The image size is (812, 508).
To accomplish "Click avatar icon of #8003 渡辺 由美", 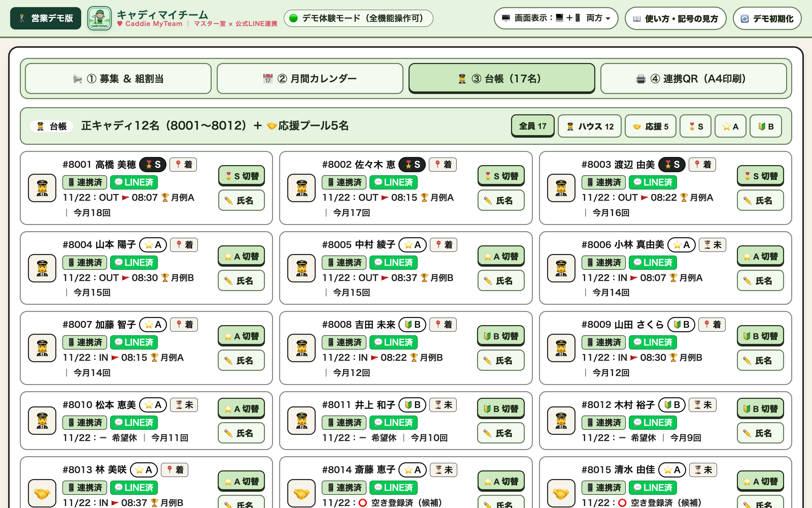I will coord(561,188).
